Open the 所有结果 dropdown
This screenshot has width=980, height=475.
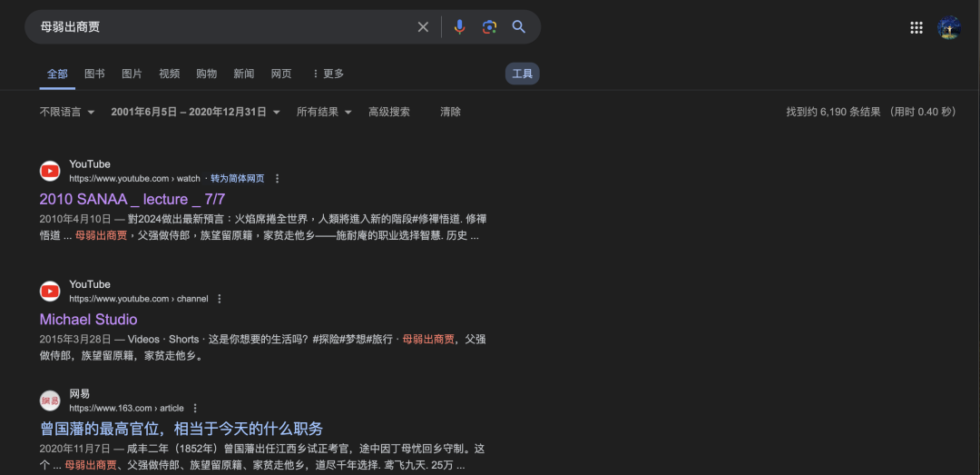point(324,112)
